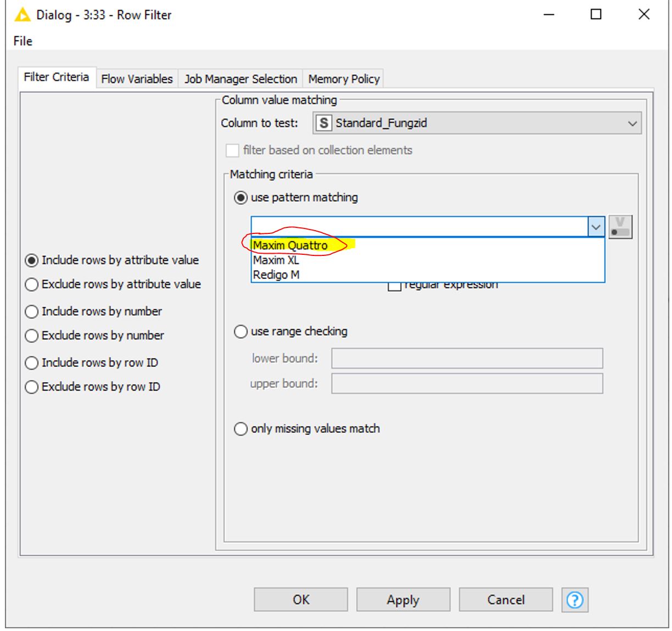Open the 'Column to test' dropdown

point(477,124)
